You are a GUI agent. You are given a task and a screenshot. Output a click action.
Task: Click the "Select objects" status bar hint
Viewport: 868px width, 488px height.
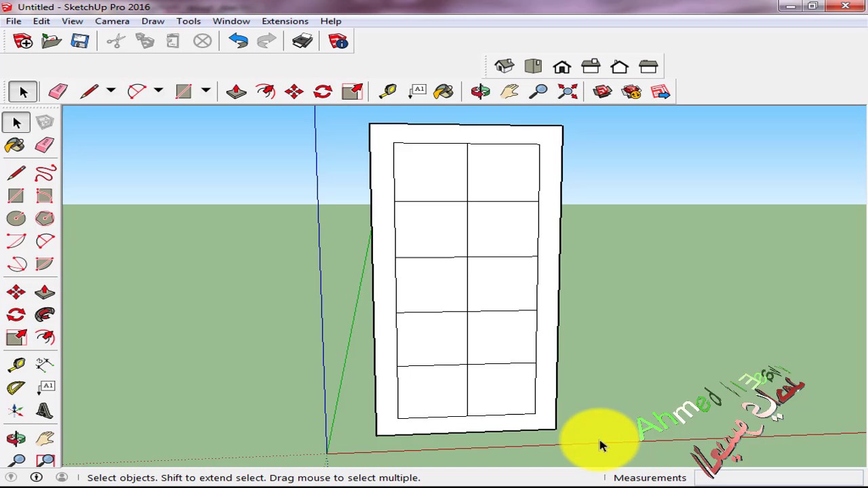tap(254, 478)
